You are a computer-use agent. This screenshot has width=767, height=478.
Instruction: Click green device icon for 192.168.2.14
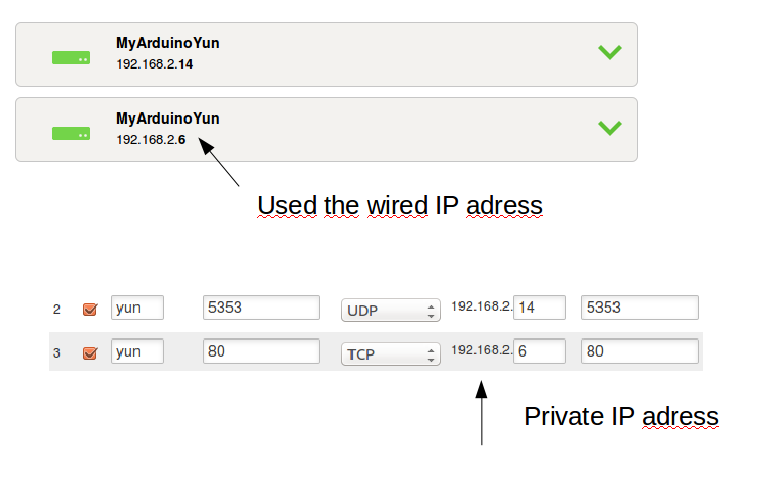71,58
